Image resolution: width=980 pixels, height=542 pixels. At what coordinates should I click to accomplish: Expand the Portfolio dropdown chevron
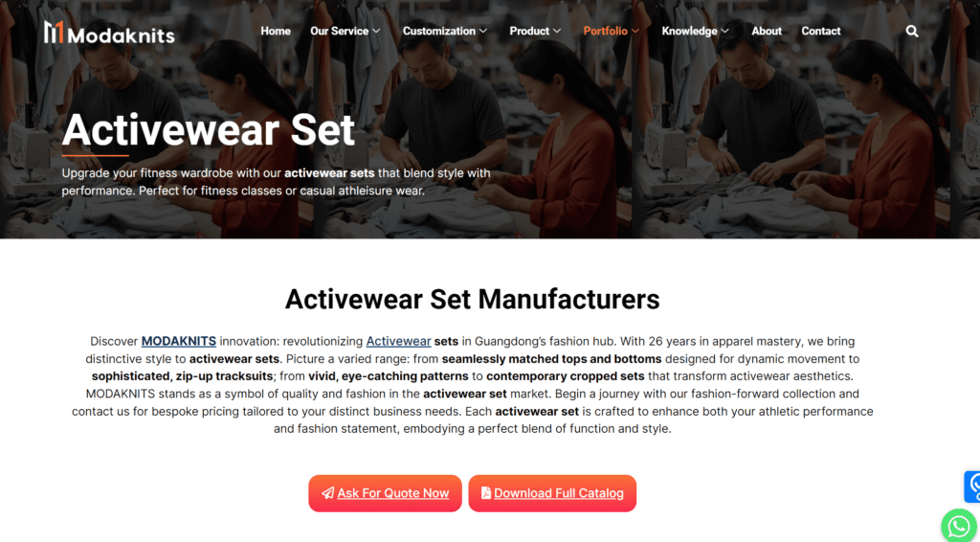pos(635,31)
